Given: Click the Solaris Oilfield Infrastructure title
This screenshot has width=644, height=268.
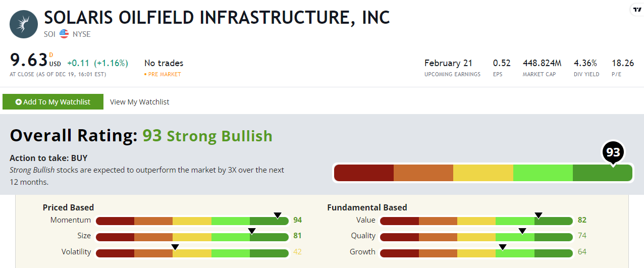Looking at the screenshot, I should (217, 18).
